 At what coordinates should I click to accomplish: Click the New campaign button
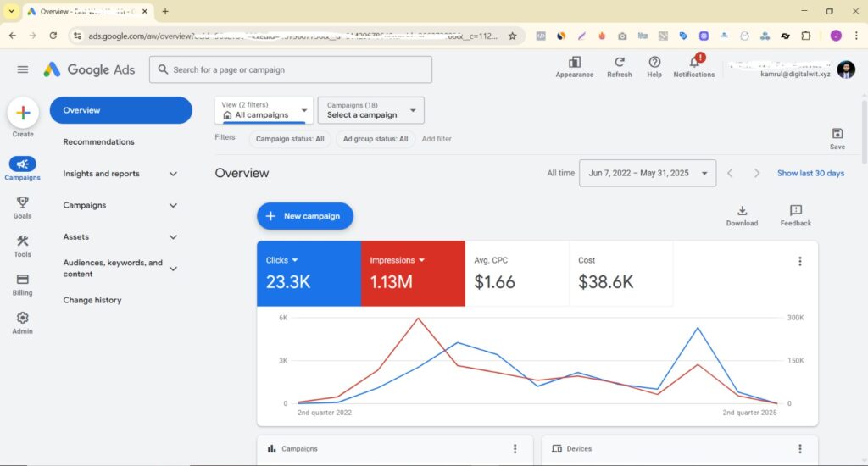305,216
